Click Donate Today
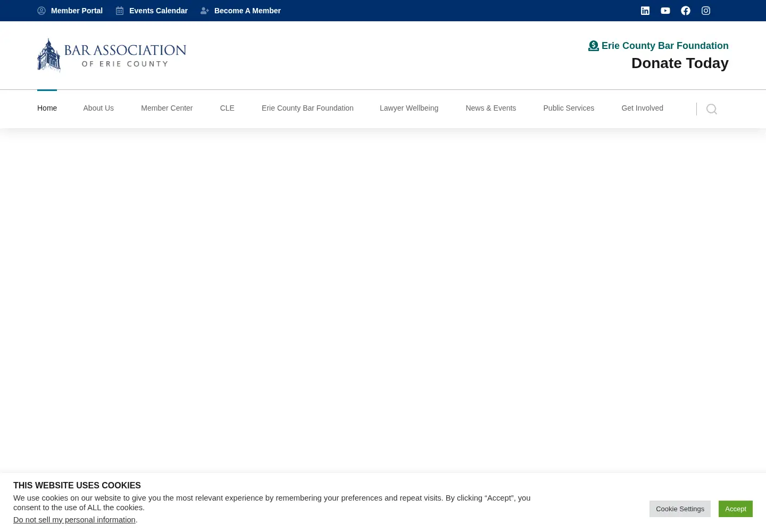This screenshot has height=532, width=766. tap(680, 63)
